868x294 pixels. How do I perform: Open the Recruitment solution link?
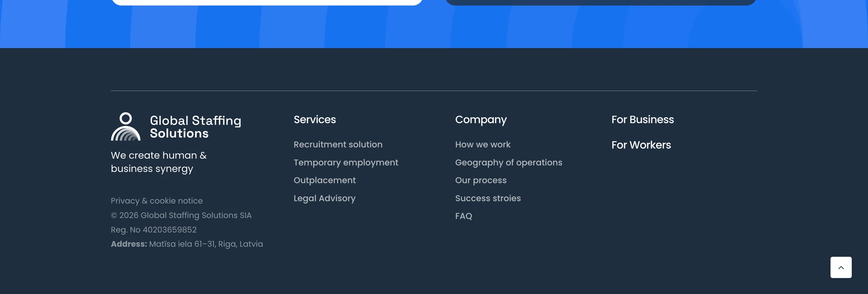point(338,144)
